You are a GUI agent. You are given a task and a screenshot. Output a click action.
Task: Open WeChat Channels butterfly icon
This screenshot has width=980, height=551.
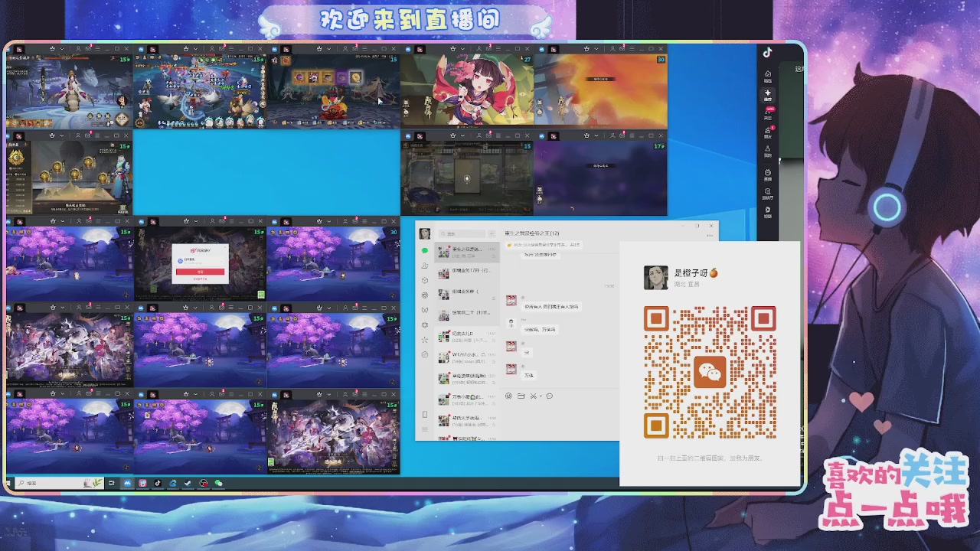pyautogui.click(x=425, y=310)
